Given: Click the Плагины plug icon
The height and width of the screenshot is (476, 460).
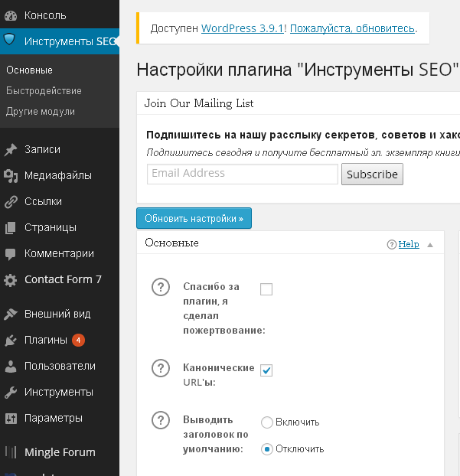Looking at the screenshot, I should (x=11, y=341).
